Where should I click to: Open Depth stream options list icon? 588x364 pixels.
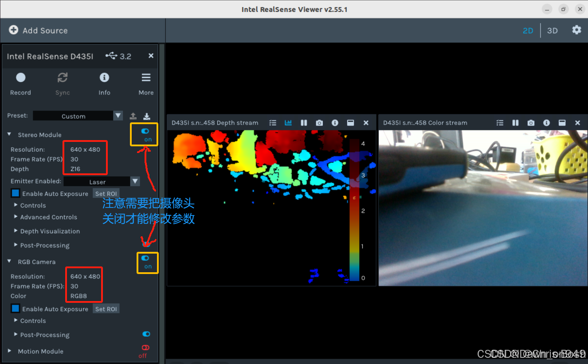tap(273, 123)
